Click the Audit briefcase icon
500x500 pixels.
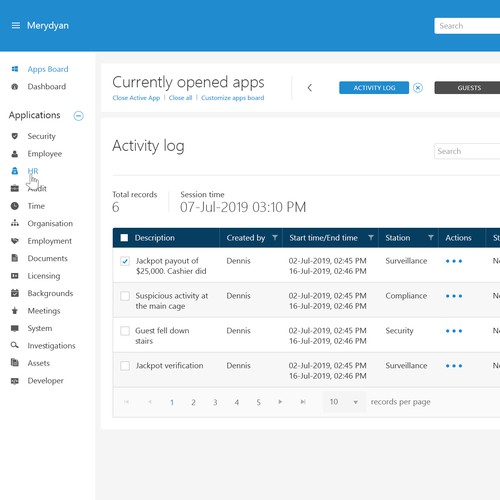click(15, 188)
